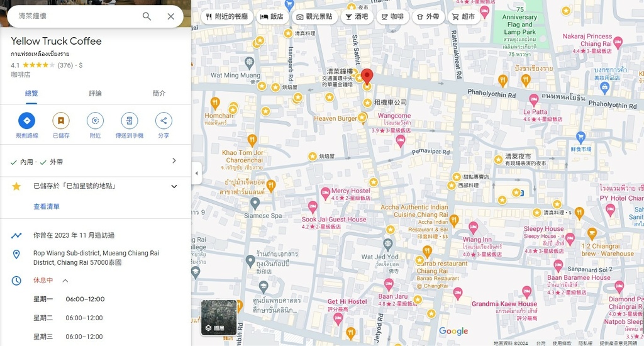Select the 附近的餐廳 nearby restaurants chip
The image size is (644, 346).
227,16
